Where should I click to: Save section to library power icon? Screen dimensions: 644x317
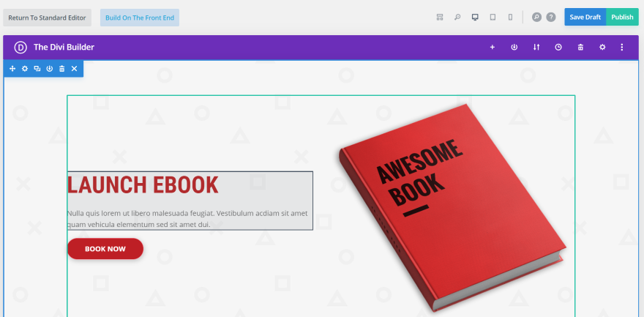point(49,69)
